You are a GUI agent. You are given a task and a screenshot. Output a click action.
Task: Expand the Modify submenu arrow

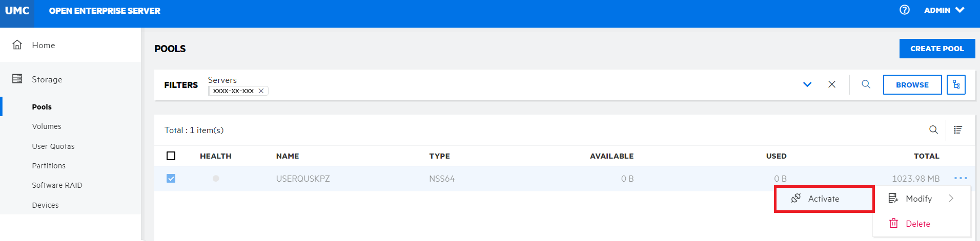pyautogui.click(x=951, y=199)
